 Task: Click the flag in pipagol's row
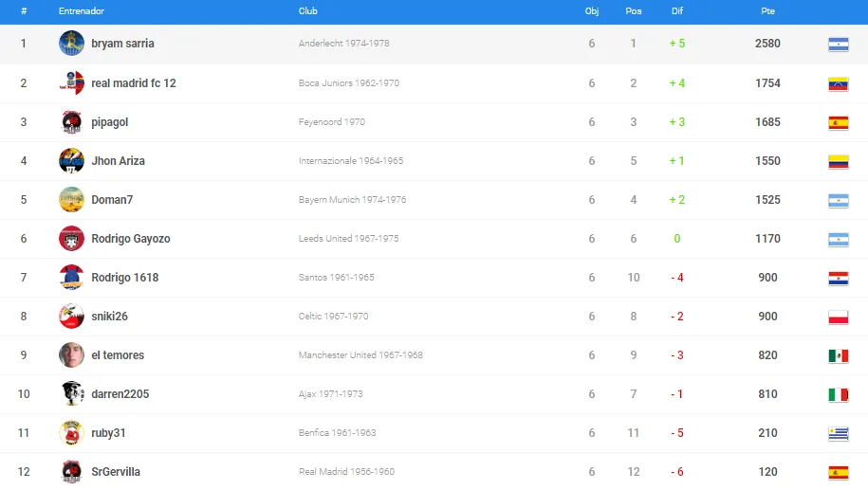(x=838, y=123)
